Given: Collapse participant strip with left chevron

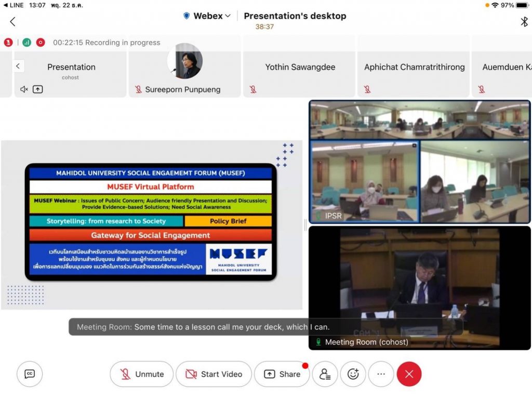Looking at the screenshot, I should tap(18, 66).
